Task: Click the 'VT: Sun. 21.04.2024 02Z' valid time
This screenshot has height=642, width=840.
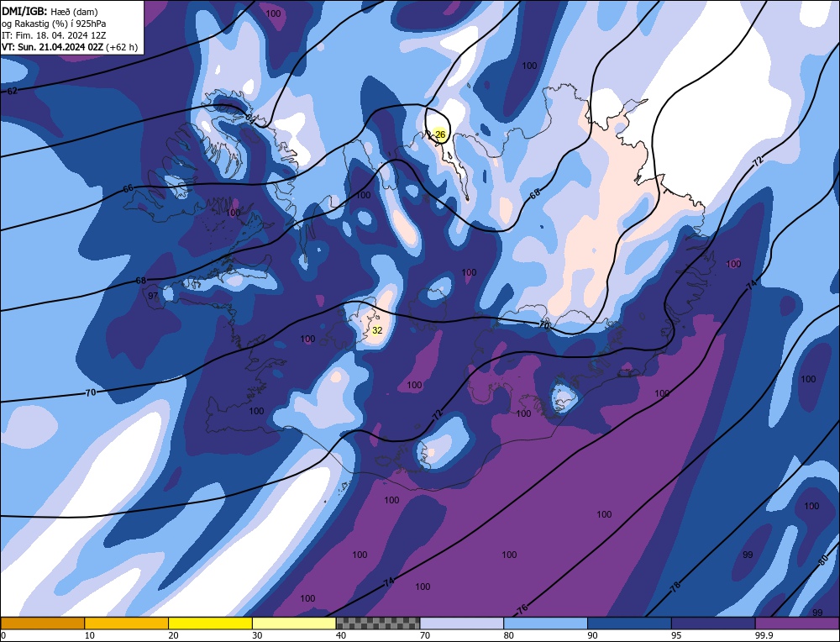Action: pos(54,47)
